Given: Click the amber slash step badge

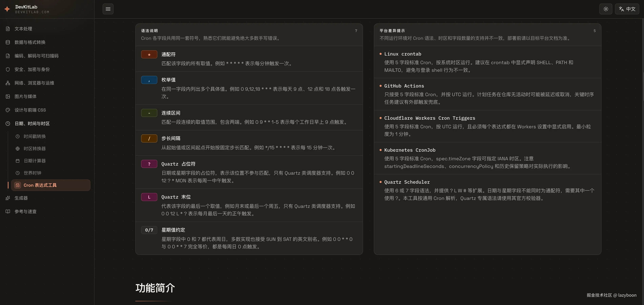Looking at the screenshot, I should 149,138.
